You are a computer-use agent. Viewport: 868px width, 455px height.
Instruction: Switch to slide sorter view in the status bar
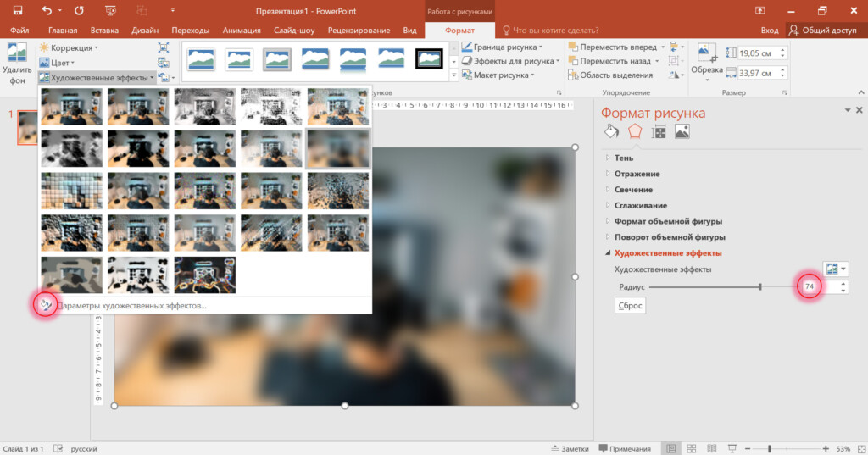point(690,448)
